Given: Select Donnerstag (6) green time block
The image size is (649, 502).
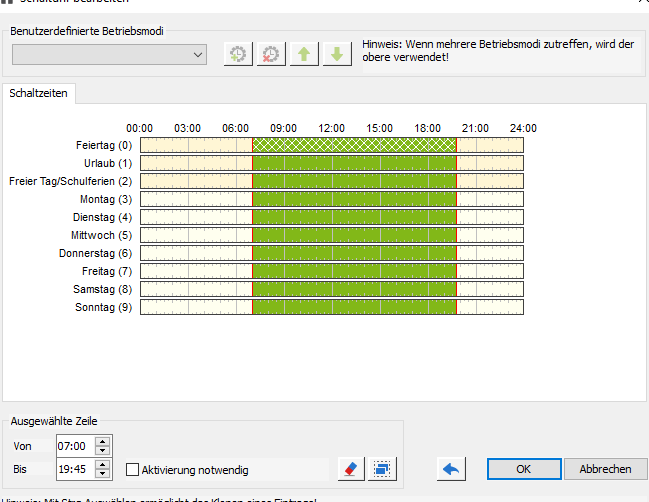Looking at the screenshot, I should click(x=355, y=253).
